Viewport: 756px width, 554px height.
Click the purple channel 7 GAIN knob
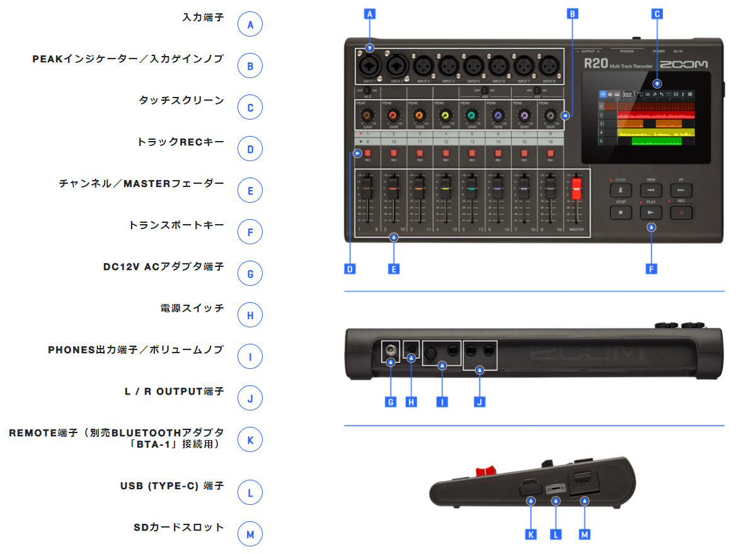coord(524,115)
